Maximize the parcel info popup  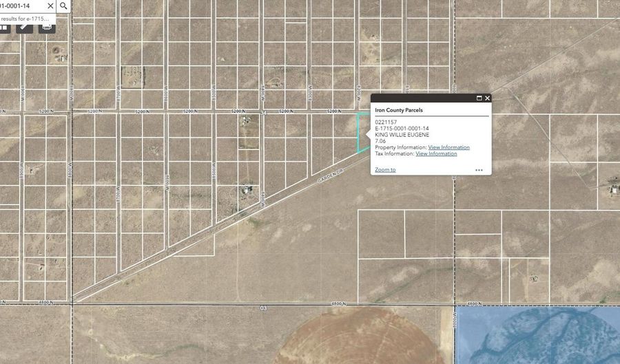click(x=479, y=98)
